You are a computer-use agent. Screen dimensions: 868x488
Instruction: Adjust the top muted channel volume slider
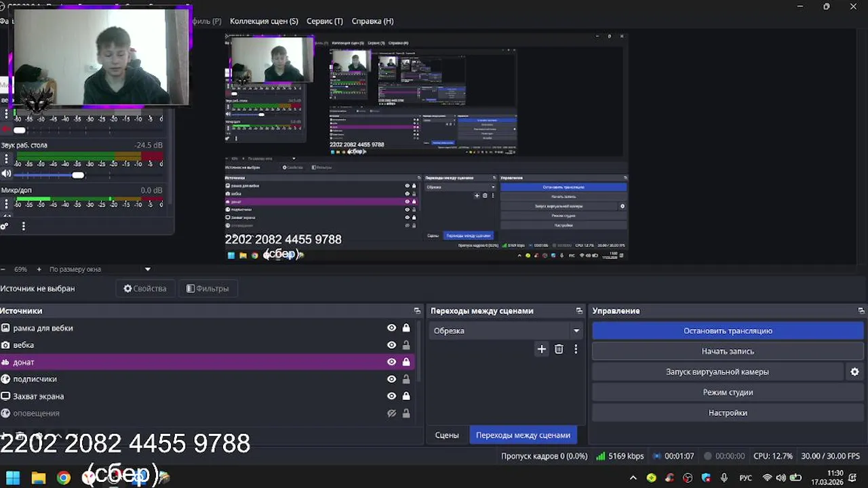(x=20, y=130)
